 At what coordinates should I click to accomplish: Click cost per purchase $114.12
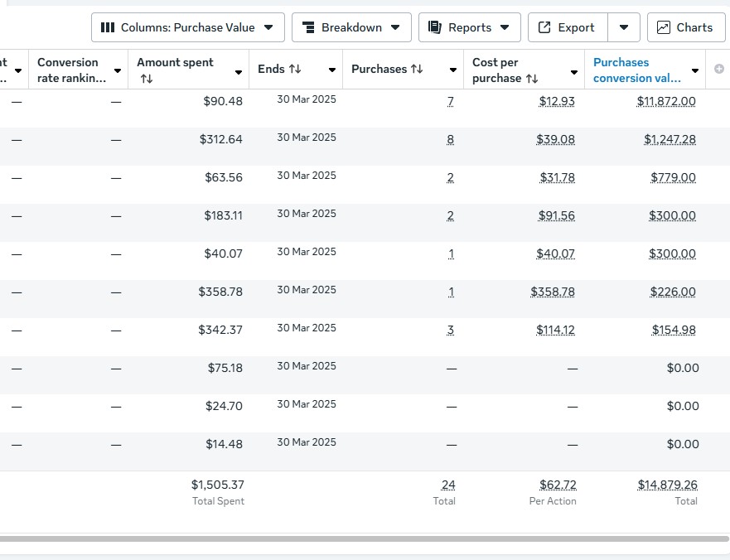pos(555,331)
